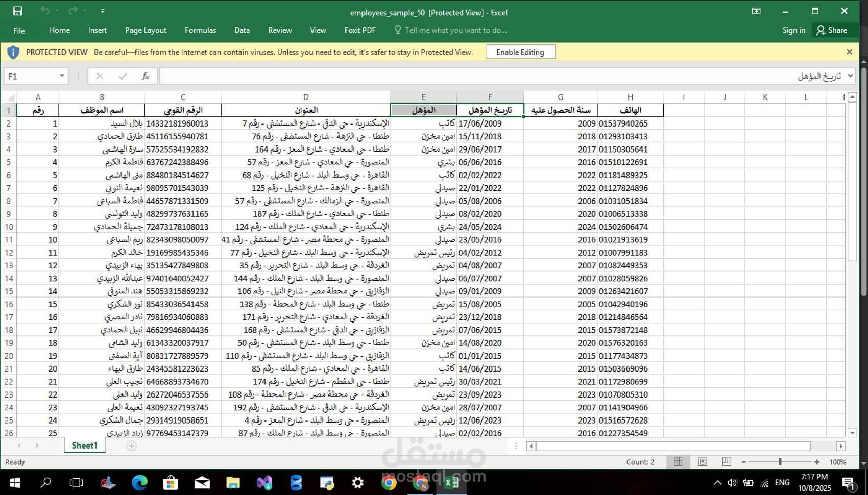This screenshot has width=868, height=495.
Task: Open the Review tab
Action: coord(280,30)
